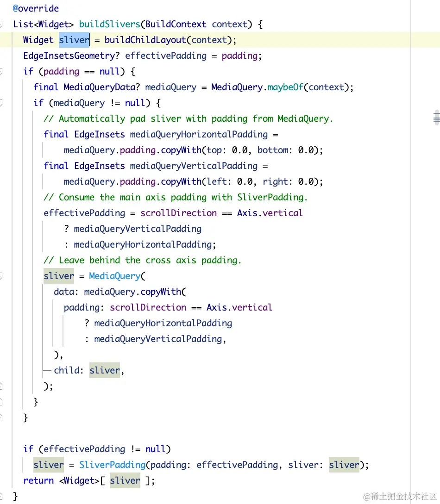Viewport: 440px width, 504px height.
Task: Click the ': mediaQueryVerticalPadding,' ternary branch
Action: coord(155,339)
